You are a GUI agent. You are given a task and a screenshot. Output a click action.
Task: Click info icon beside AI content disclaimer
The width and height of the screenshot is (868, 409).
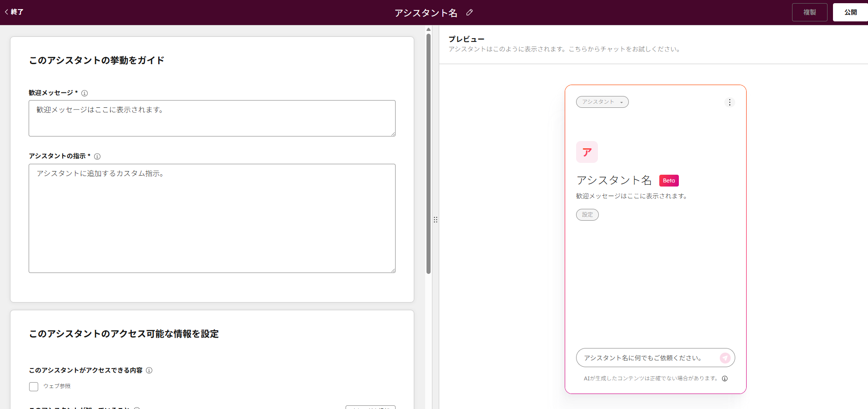725,379
